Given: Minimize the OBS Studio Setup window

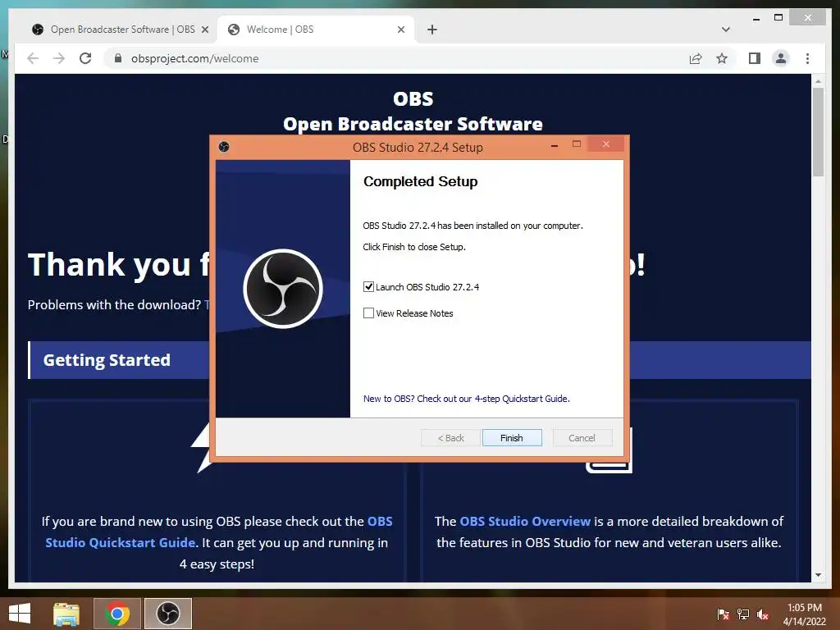Looking at the screenshot, I should (555, 145).
